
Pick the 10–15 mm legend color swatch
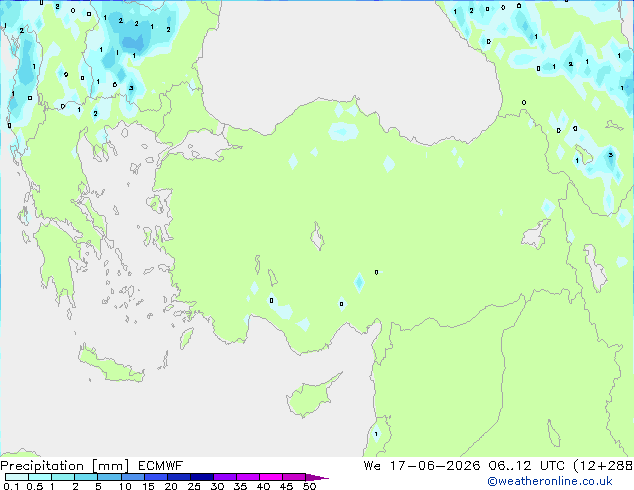pyautogui.click(x=132, y=477)
